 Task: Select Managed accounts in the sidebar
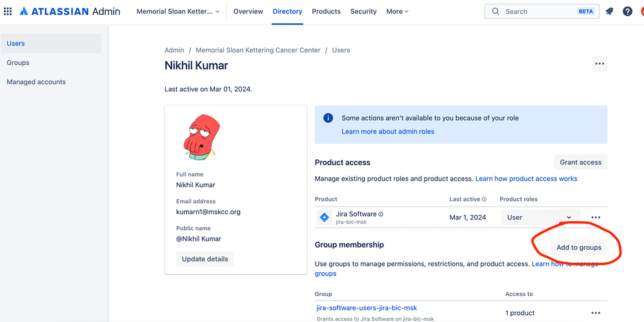pyautogui.click(x=36, y=82)
